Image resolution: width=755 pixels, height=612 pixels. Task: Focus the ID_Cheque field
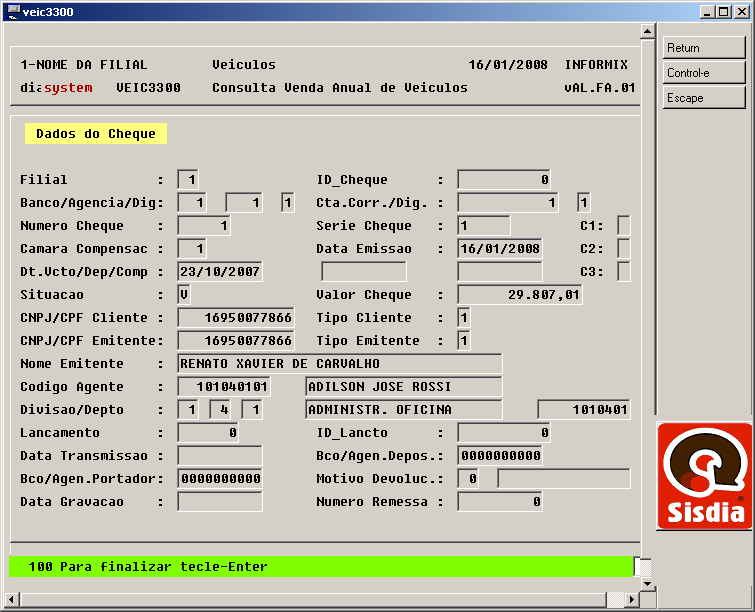coord(504,180)
